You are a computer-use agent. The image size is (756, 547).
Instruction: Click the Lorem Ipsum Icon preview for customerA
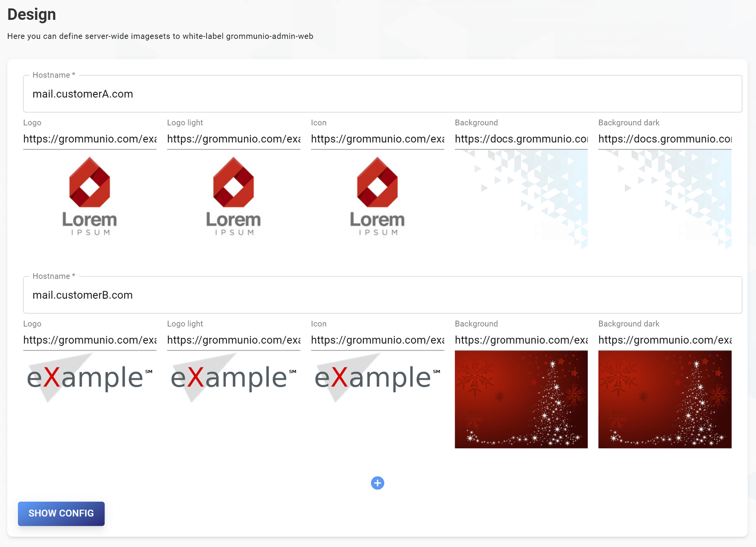coord(378,196)
